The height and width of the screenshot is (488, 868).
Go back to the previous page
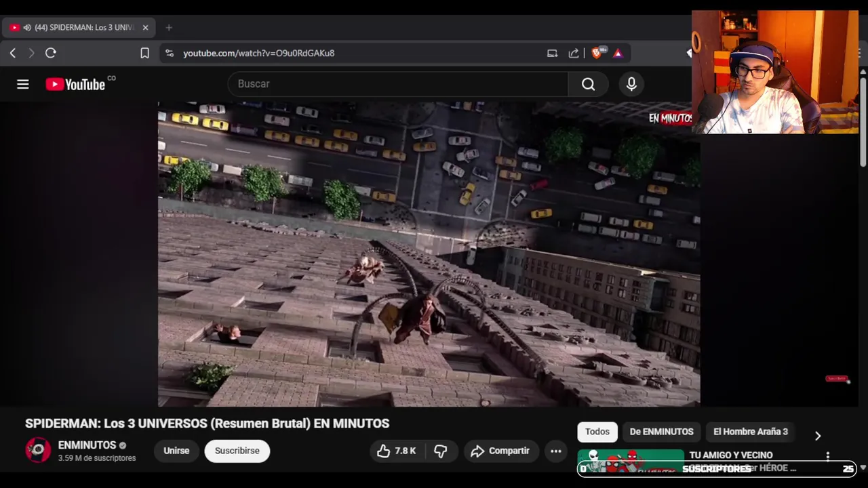point(13,53)
